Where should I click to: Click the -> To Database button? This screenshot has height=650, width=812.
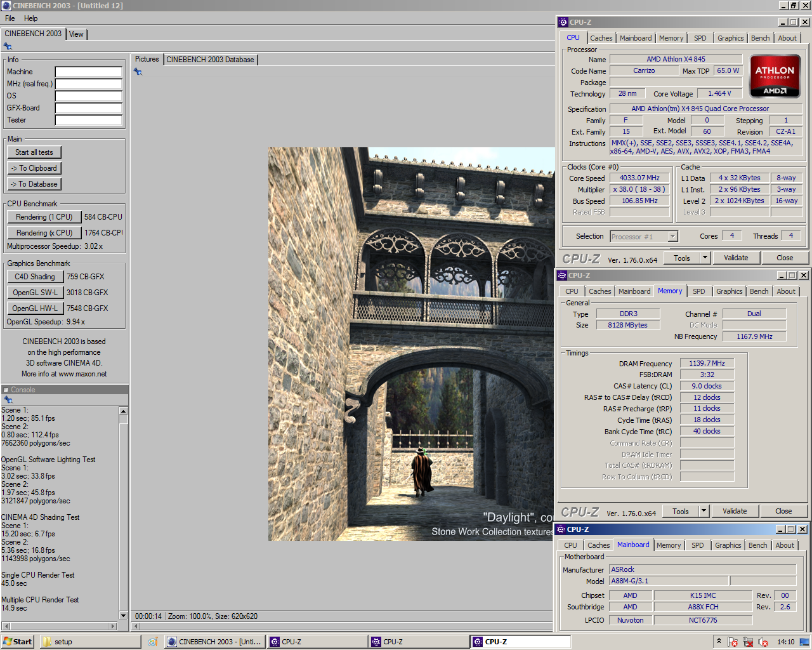point(34,184)
